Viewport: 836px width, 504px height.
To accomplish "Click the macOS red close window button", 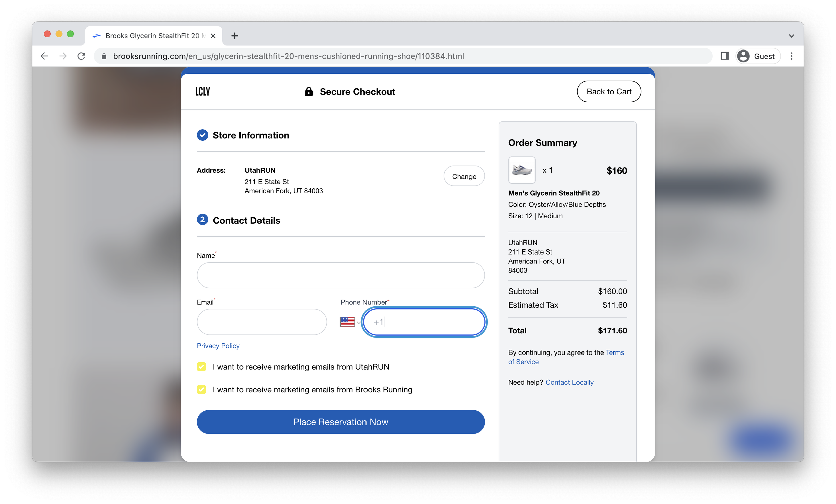I will [47, 34].
